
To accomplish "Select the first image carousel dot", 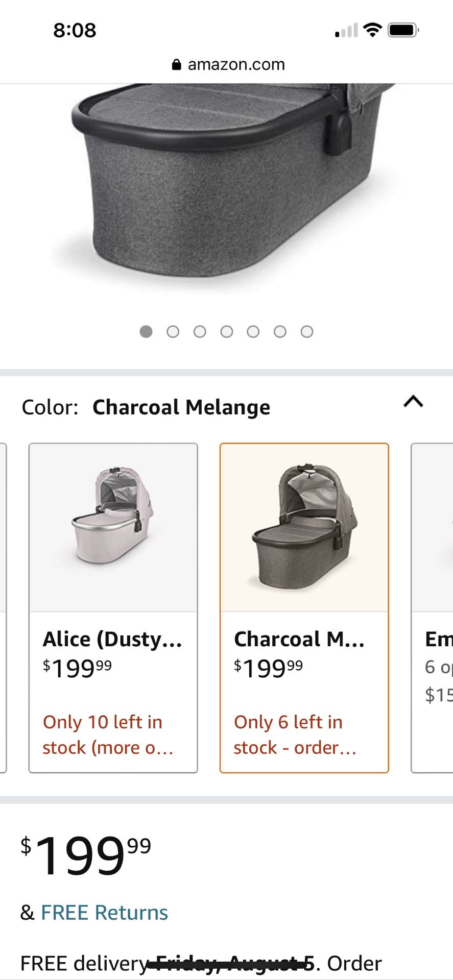I will [146, 332].
